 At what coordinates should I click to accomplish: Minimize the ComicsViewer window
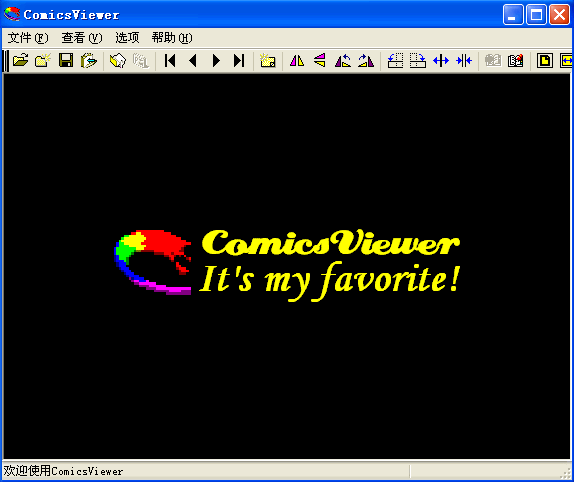(513, 15)
